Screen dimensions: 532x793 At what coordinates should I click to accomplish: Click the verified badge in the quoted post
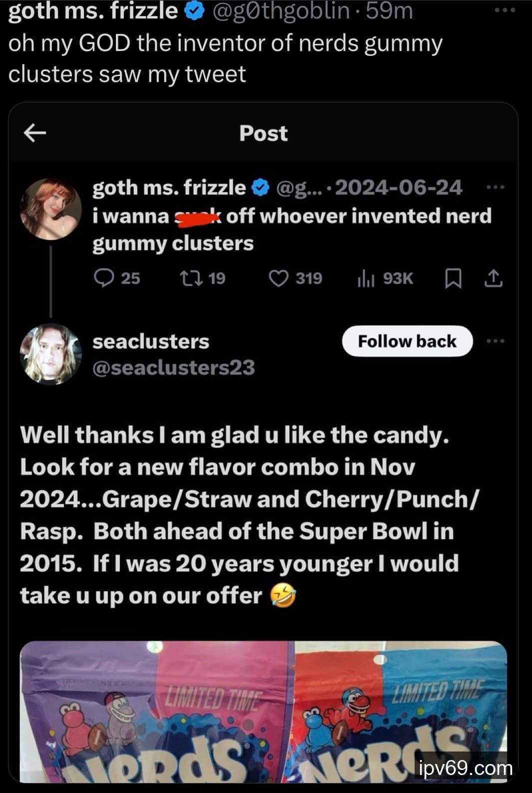[260, 188]
